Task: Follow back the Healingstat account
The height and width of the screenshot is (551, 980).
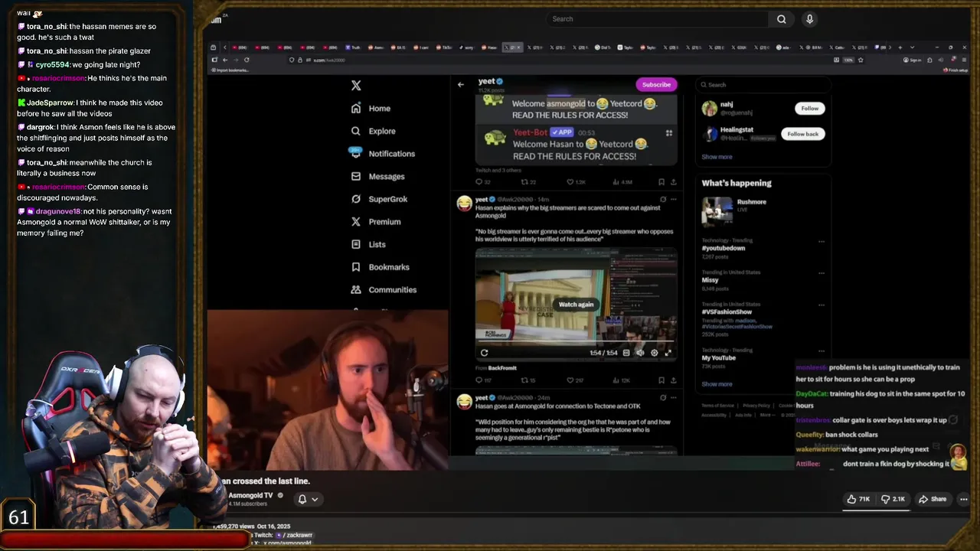Action: coord(802,134)
